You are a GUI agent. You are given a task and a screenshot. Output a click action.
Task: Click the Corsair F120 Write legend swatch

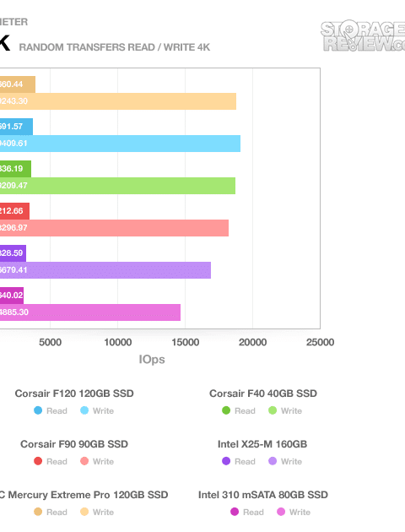(84, 410)
